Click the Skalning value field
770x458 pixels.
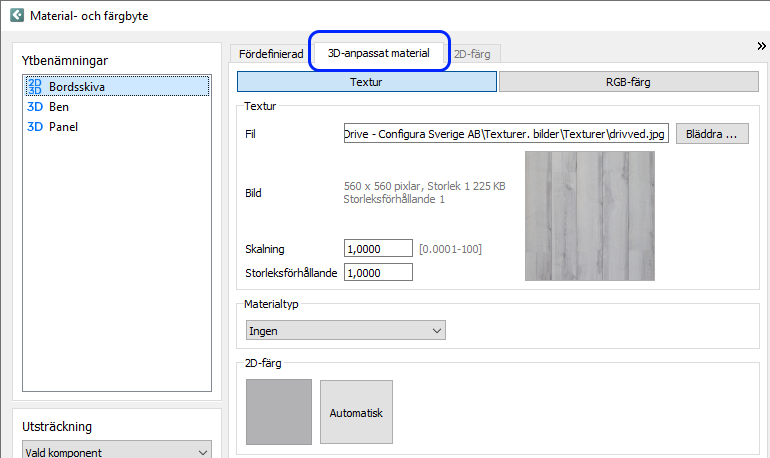378,248
